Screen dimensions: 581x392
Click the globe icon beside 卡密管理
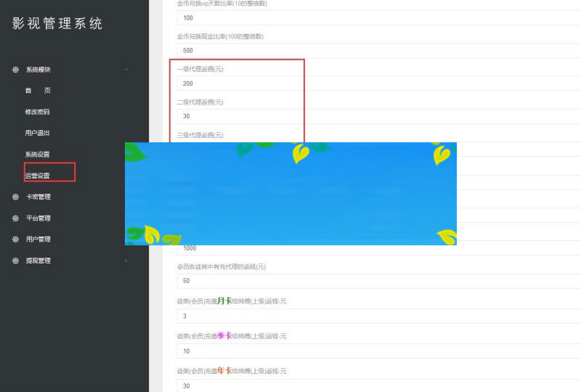pos(15,197)
